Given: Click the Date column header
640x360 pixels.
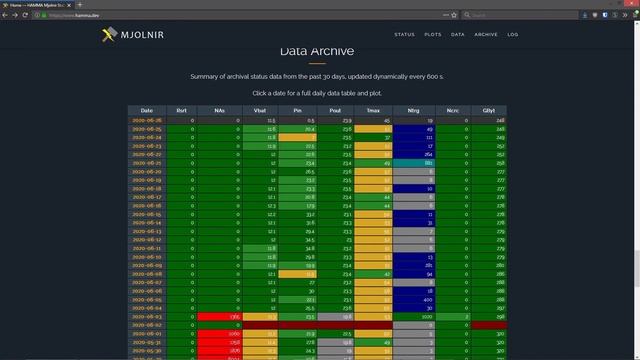Looking at the screenshot, I should 147,111.
